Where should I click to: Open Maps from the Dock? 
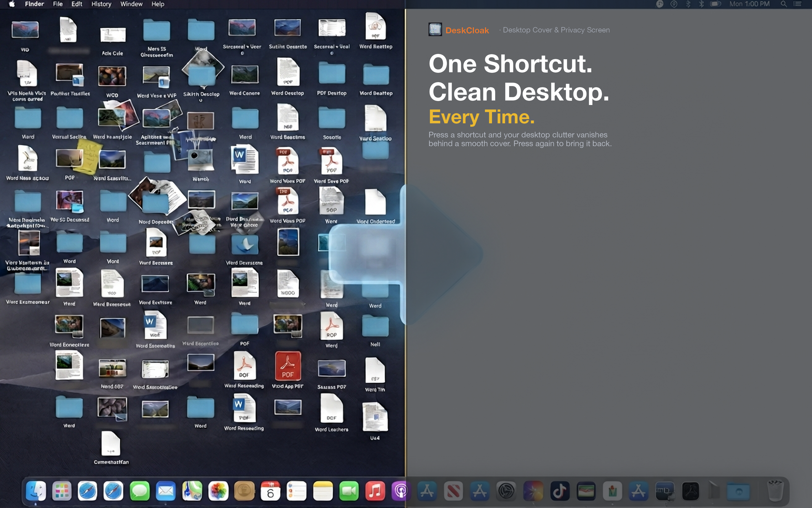[x=192, y=491]
